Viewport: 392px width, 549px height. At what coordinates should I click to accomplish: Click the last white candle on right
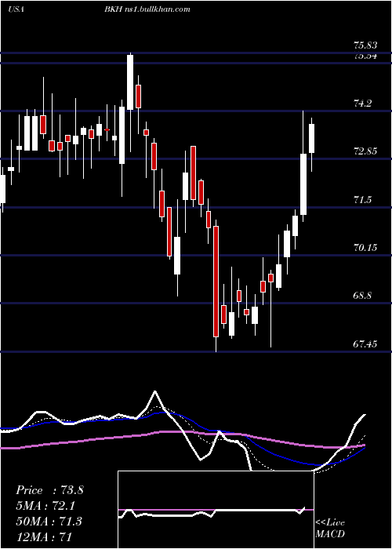(x=311, y=138)
